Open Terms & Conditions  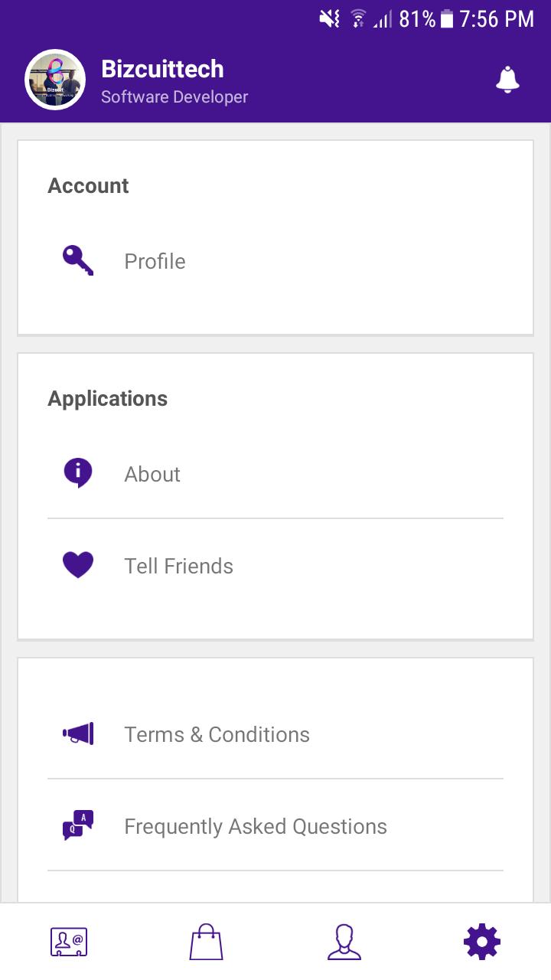(275, 734)
